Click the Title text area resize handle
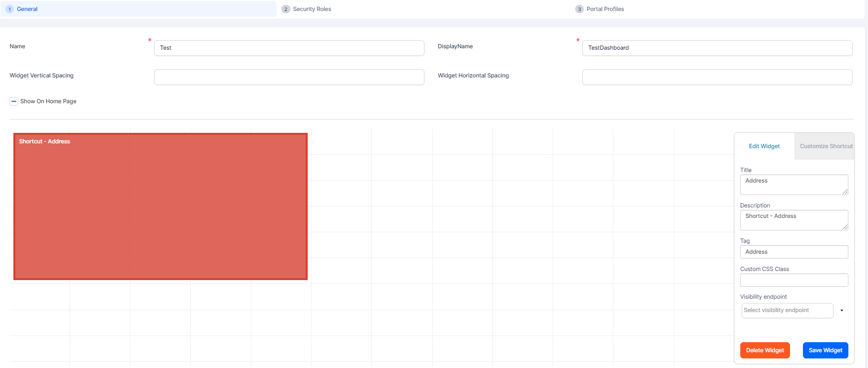 pos(845,192)
